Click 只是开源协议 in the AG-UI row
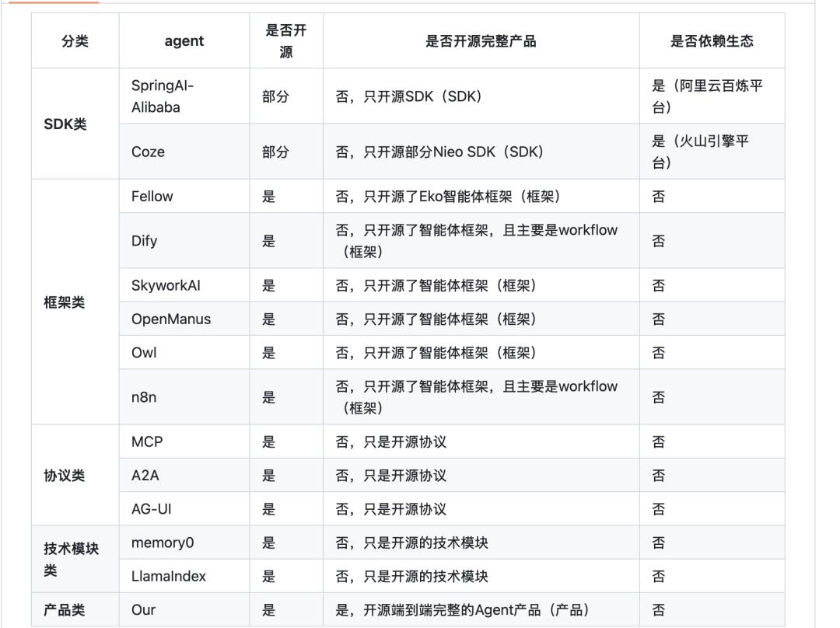 [481, 508]
